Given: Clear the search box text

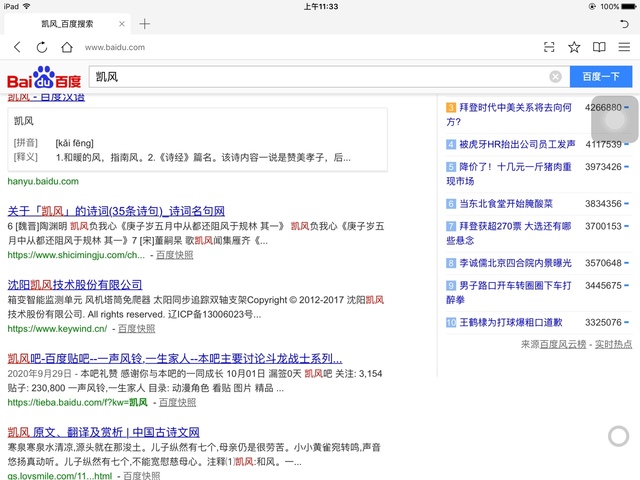Looking at the screenshot, I should click(555, 77).
